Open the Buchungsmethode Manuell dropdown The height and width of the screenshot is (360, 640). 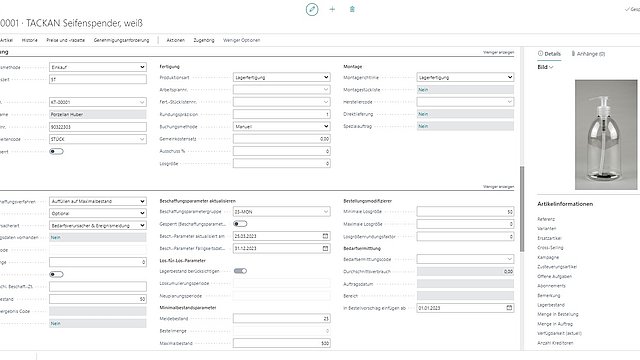(282, 127)
